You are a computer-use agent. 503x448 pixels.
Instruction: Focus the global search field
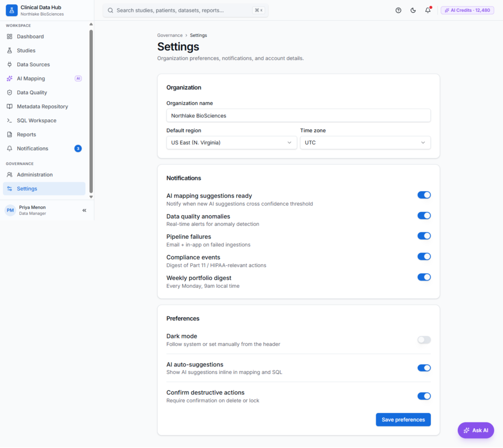tap(185, 10)
